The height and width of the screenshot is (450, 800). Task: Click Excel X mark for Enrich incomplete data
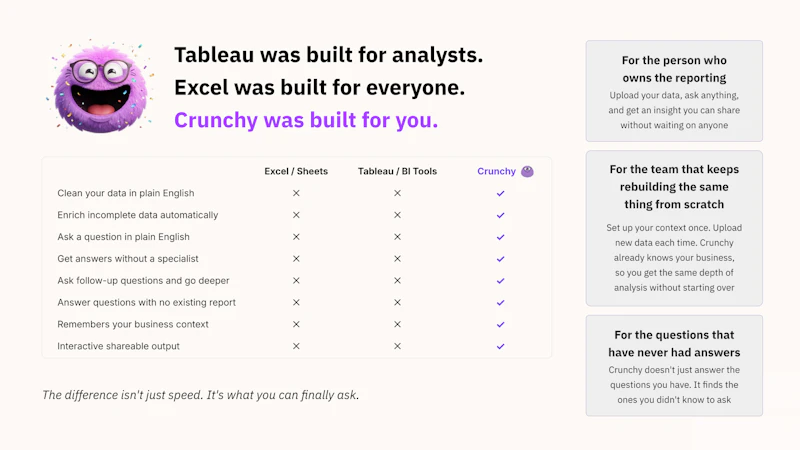[296, 215]
